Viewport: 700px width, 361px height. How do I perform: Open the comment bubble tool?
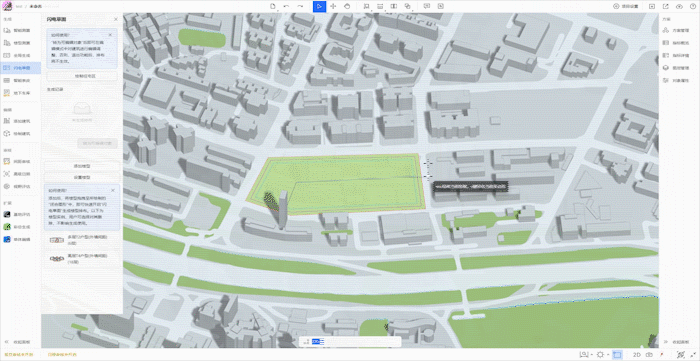[x=426, y=6]
